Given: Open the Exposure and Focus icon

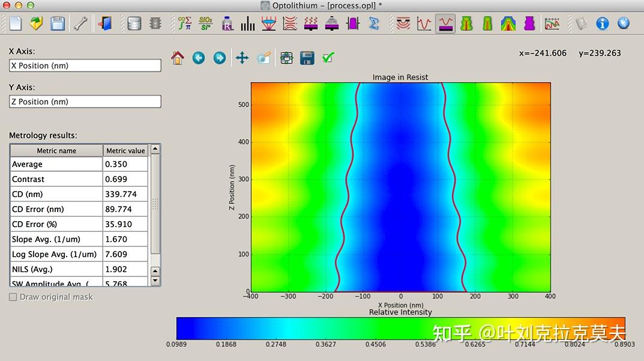Looking at the screenshot, I should click(290, 23).
